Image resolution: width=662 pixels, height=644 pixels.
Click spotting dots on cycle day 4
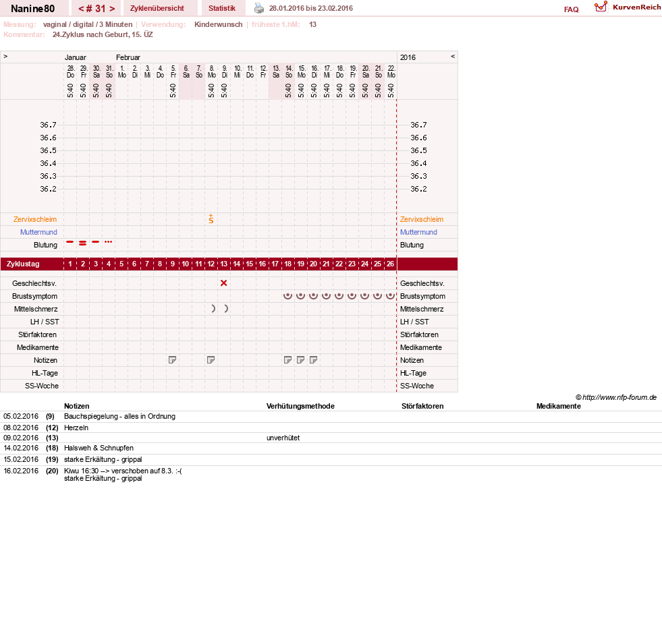[x=109, y=242]
